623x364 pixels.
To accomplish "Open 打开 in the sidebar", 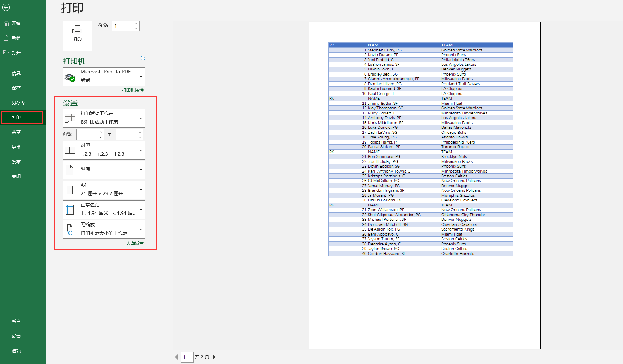I will (x=16, y=53).
